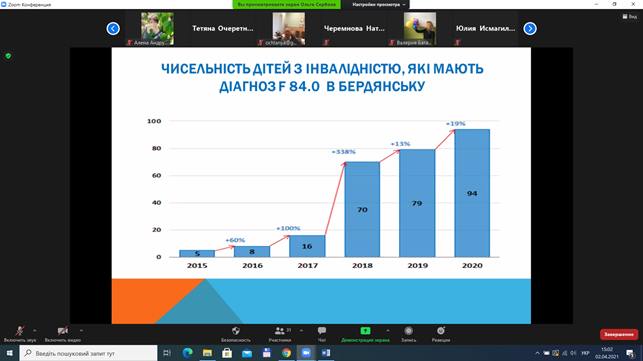Click the Windows search input field
This screenshot has width=643, height=361.
coord(88,353)
